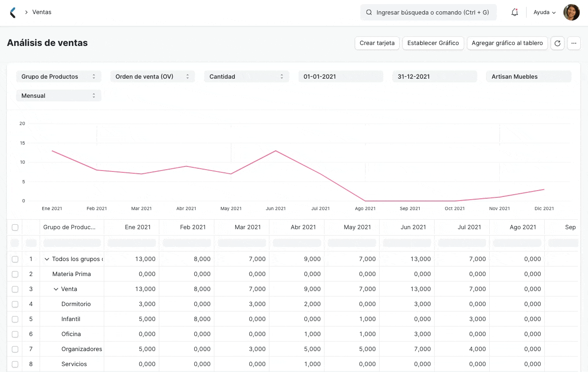This screenshot has width=588, height=372.
Task: Check the row for Materia Prima
Action: tap(15, 274)
